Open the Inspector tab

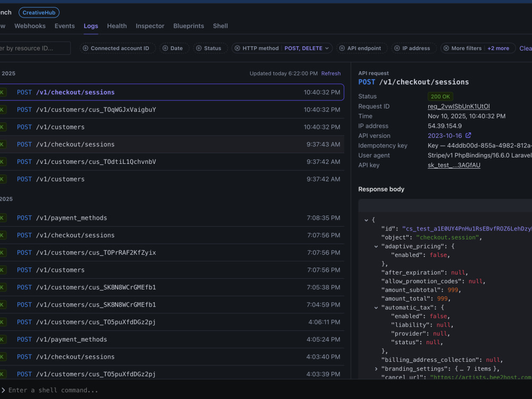(150, 26)
